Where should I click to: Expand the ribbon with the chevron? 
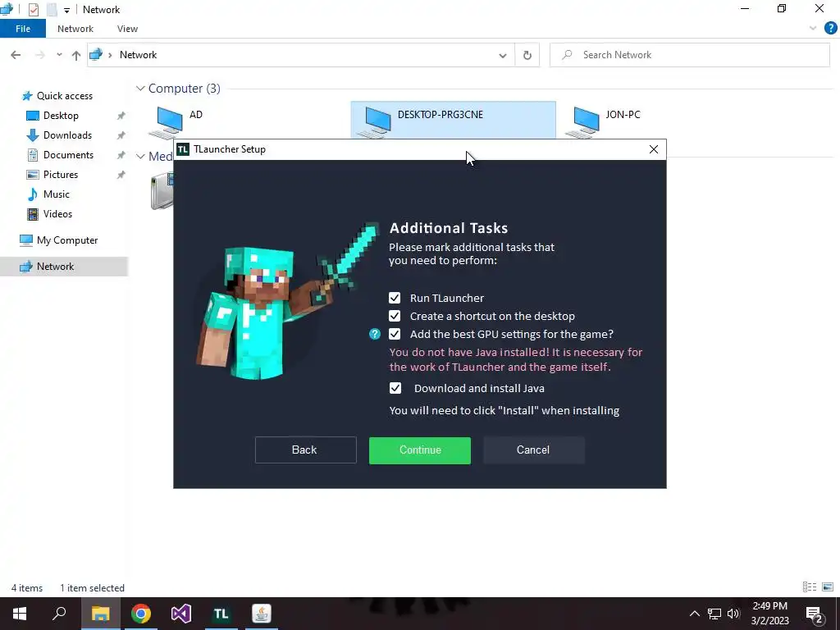(x=813, y=29)
